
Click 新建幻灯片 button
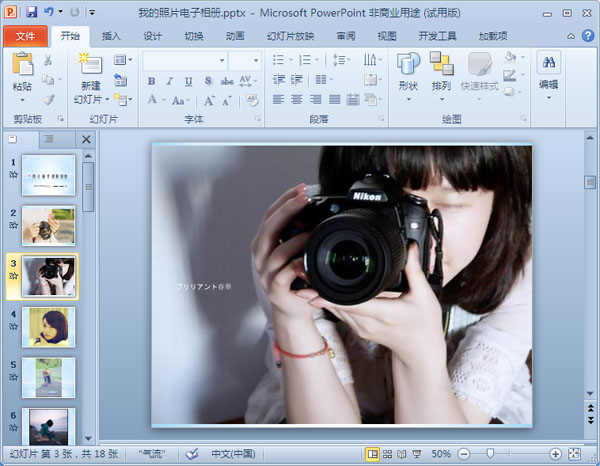(x=91, y=78)
